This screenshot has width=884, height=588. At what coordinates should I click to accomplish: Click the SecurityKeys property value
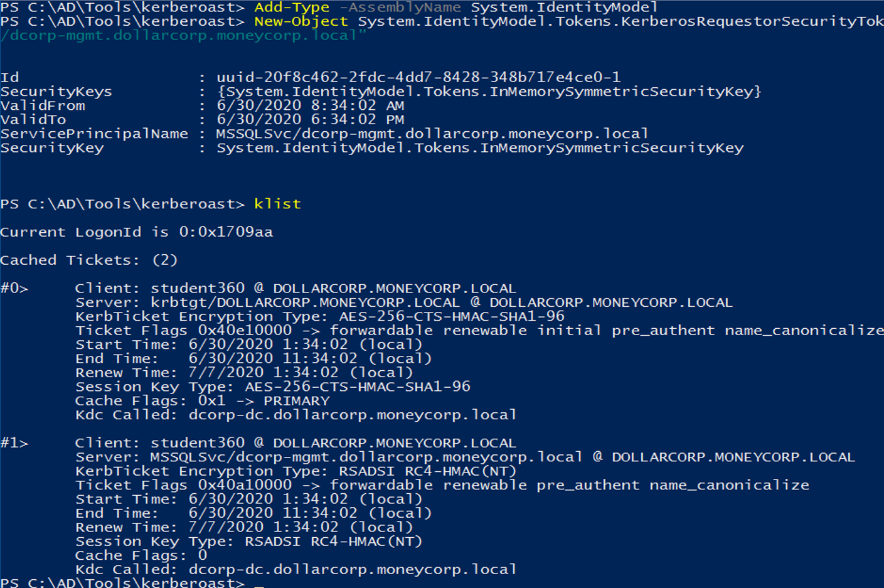[489, 92]
